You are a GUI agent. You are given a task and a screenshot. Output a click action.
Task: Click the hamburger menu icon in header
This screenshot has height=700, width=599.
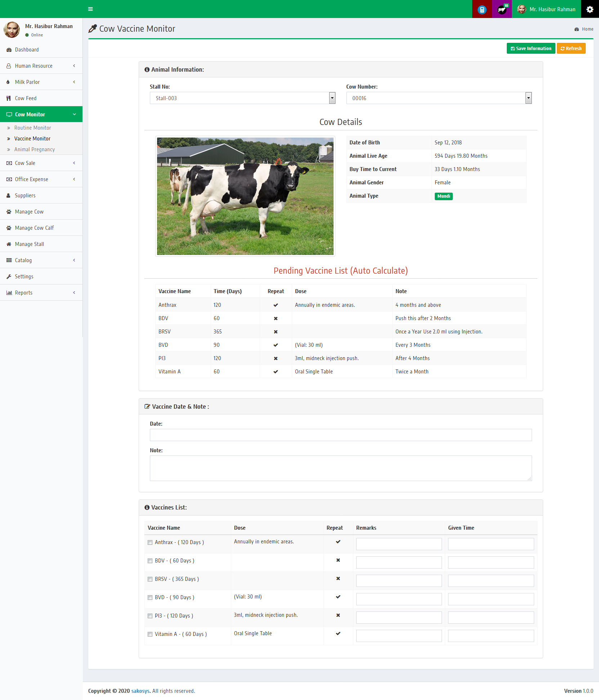(x=90, y=9)
